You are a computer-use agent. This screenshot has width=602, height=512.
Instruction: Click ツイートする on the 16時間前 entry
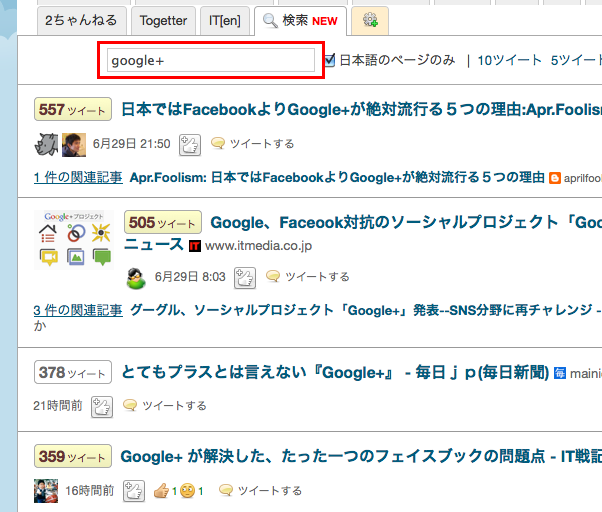[270, 491]
